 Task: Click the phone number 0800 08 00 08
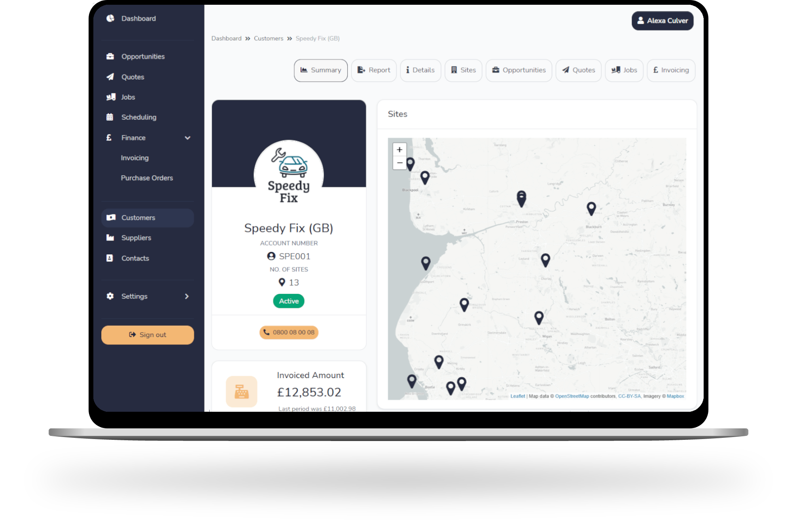coord(289,332)
